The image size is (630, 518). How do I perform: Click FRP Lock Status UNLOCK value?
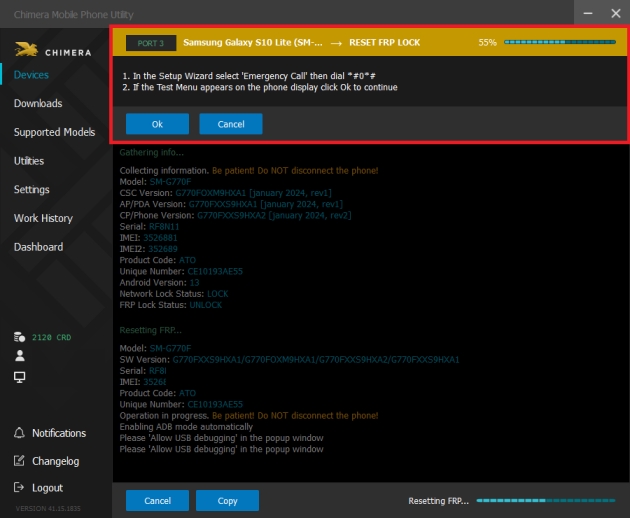coord(205,305)
